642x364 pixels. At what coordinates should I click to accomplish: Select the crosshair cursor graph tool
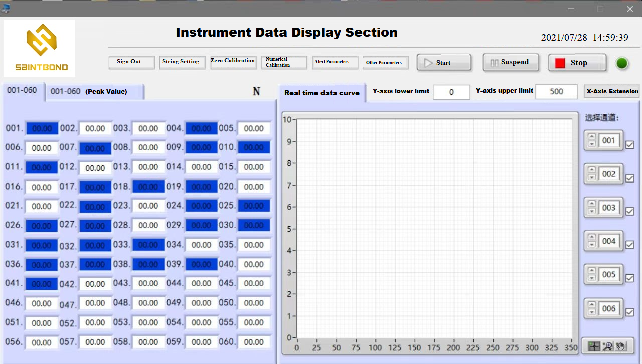coord(594,346)
